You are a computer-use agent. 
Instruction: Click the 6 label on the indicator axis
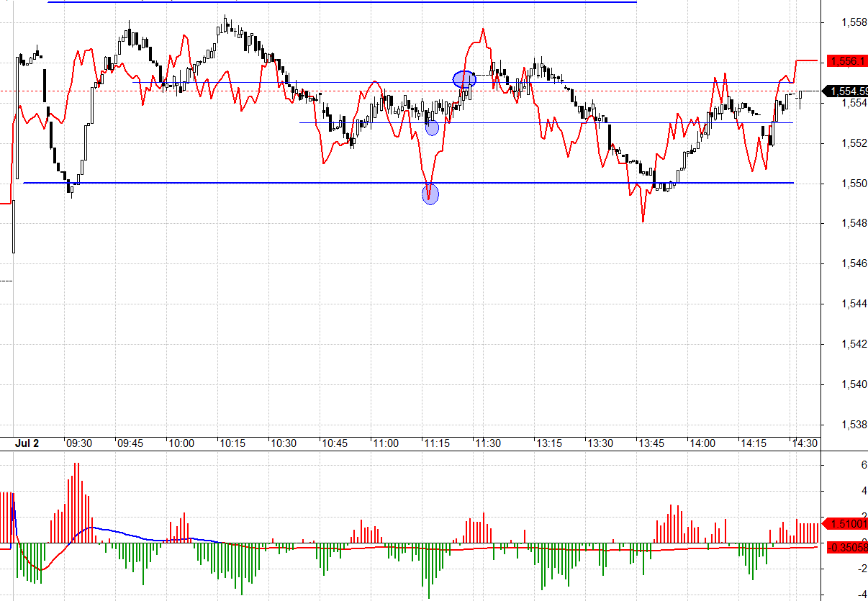[843, 465]
